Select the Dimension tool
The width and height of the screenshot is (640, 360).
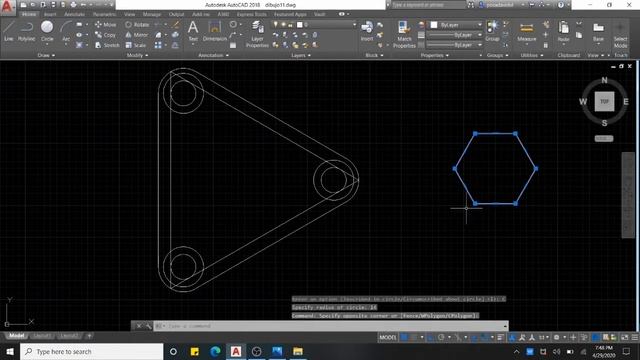click(215, 31)
